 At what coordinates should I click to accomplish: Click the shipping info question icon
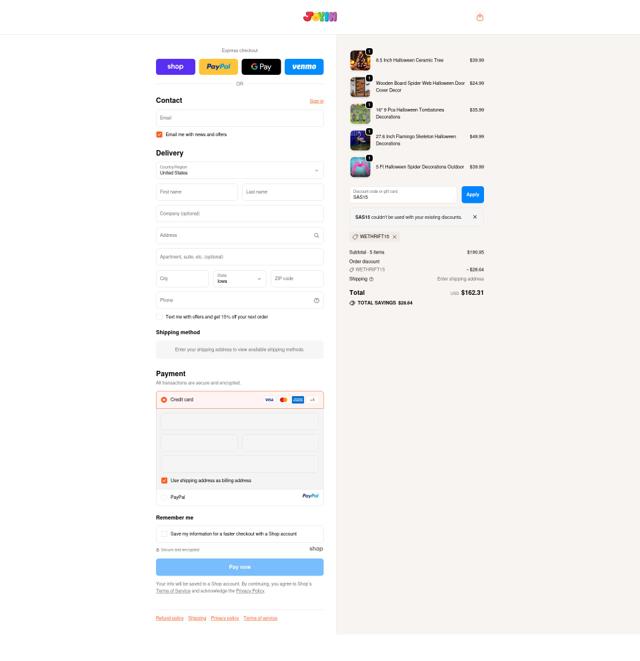tap(371, 279)
